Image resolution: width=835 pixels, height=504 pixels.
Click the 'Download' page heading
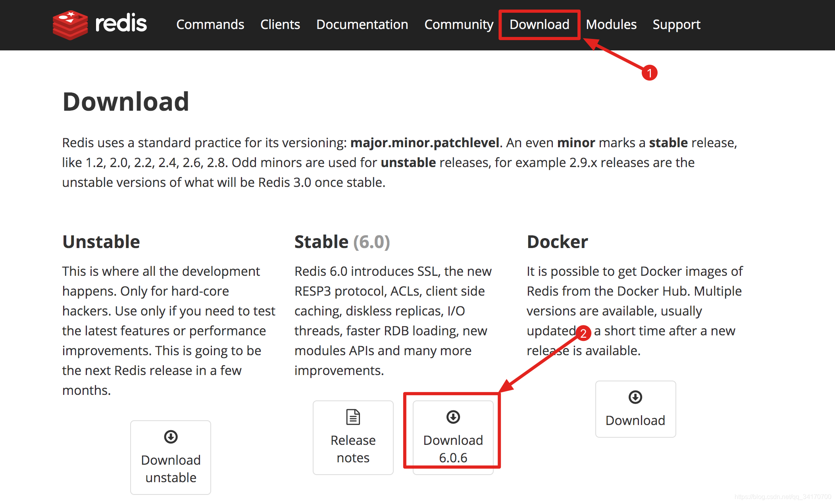tap(126, 102)
